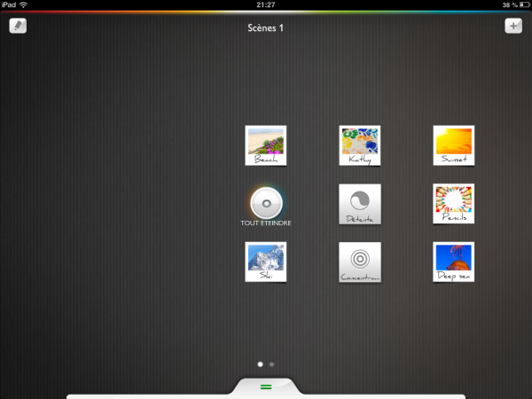Select the first page indicator dot

pos(260,364)
